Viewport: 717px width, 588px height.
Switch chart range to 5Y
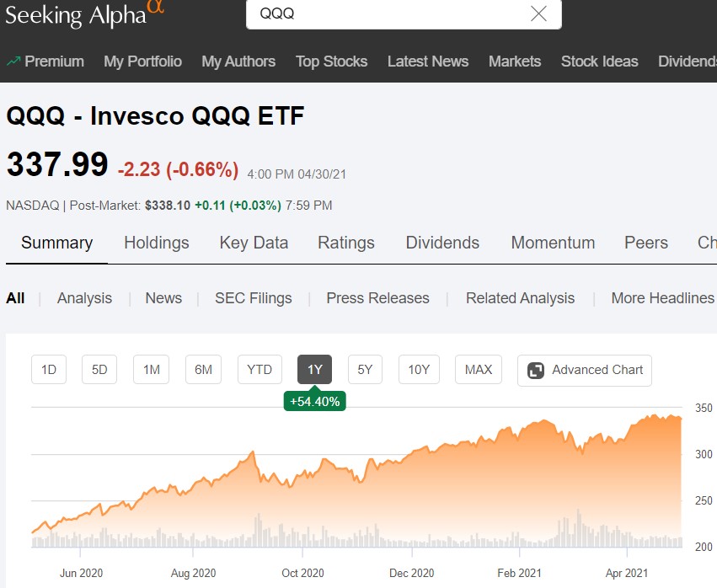click(x=365, y=370)
